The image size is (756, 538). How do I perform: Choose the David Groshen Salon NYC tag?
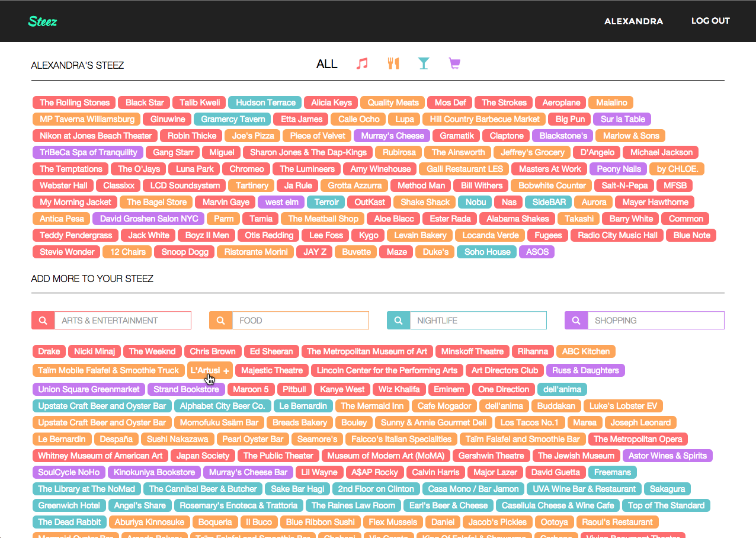[x=149, y=219]
